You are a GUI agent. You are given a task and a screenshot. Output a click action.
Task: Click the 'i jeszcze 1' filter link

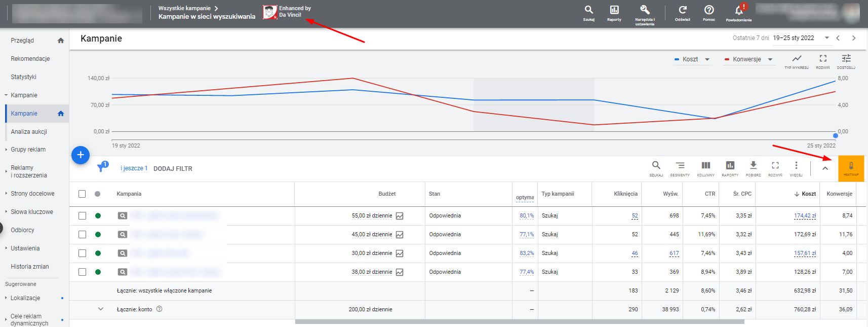coord(134,168)
